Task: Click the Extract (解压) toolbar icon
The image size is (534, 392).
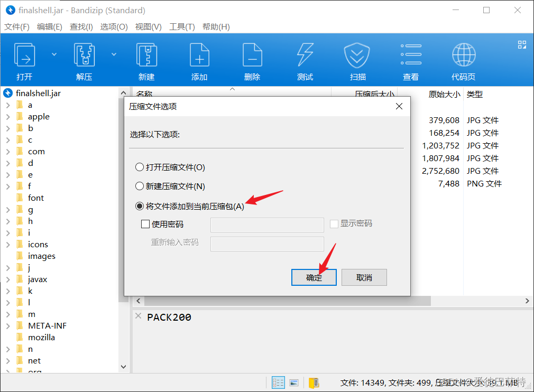Action: click(84, 55)
